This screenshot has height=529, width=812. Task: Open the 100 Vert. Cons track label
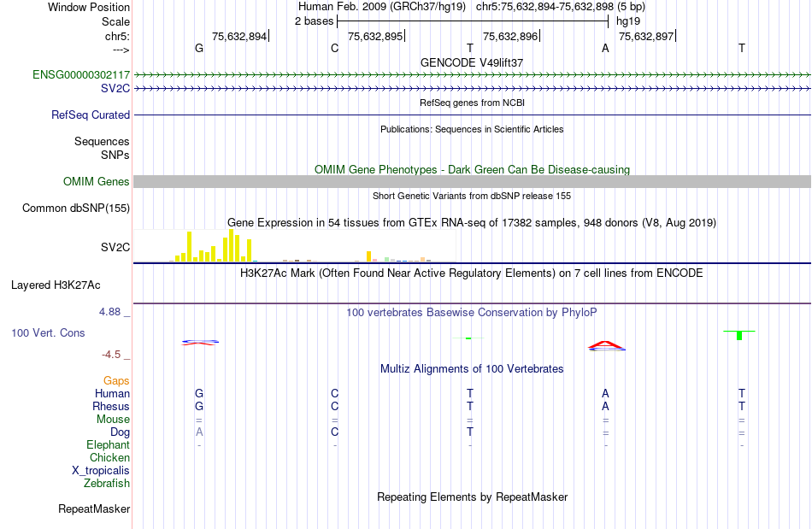(48, 332)
